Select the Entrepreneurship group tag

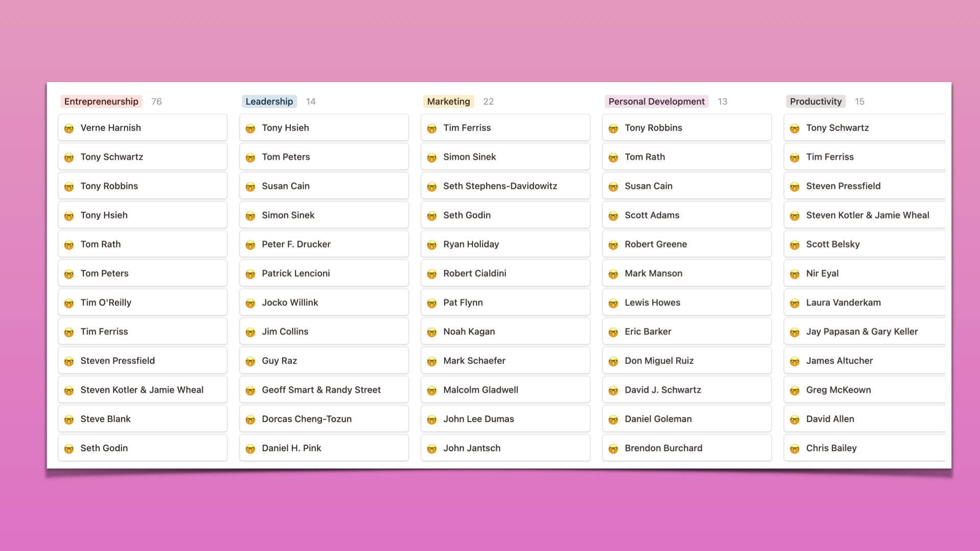(101, 102)
